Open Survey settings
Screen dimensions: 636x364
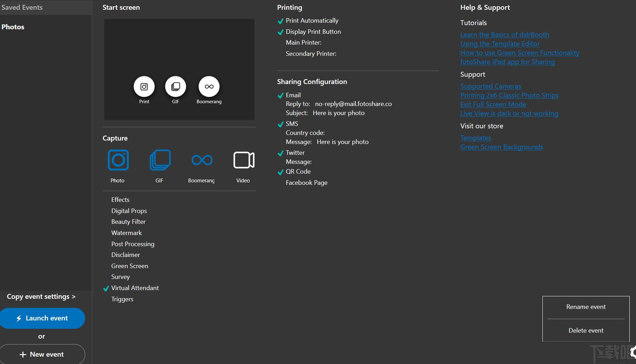click(x=120, y=276)
